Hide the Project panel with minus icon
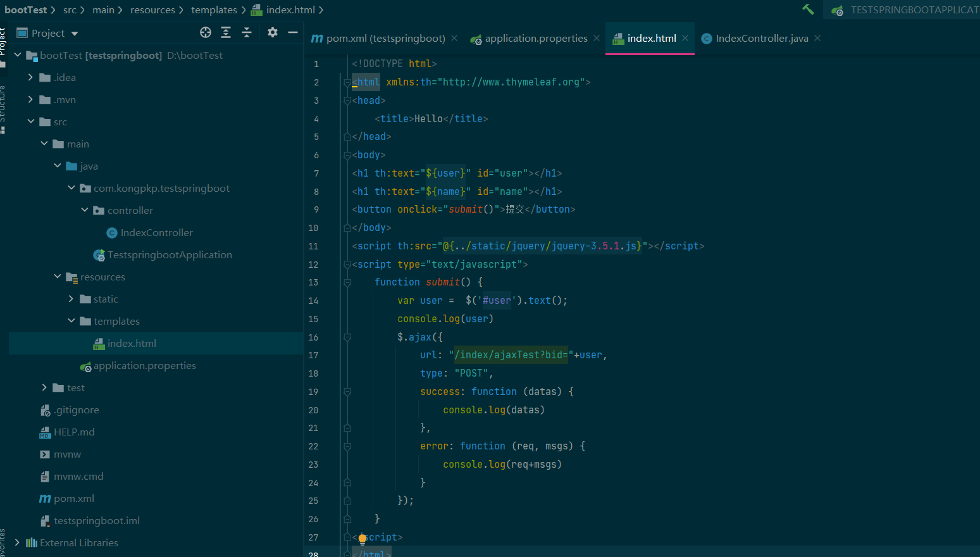 [293, 33]
